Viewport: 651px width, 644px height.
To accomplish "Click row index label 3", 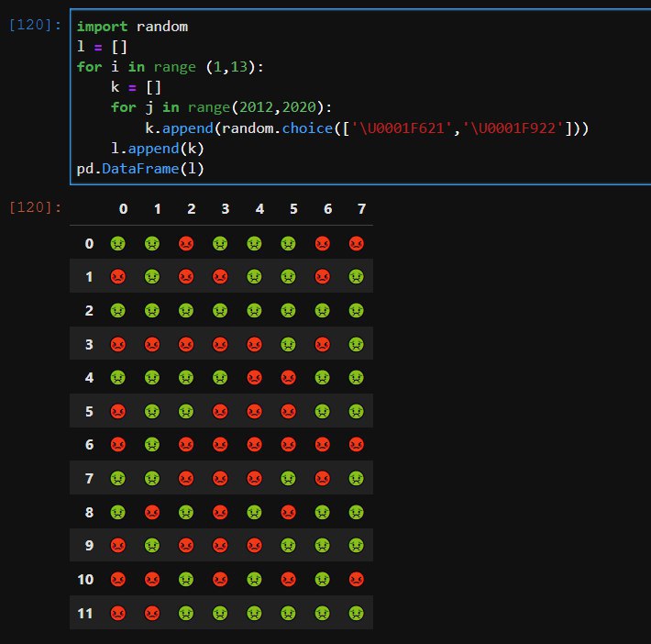I will click(89, 344).
